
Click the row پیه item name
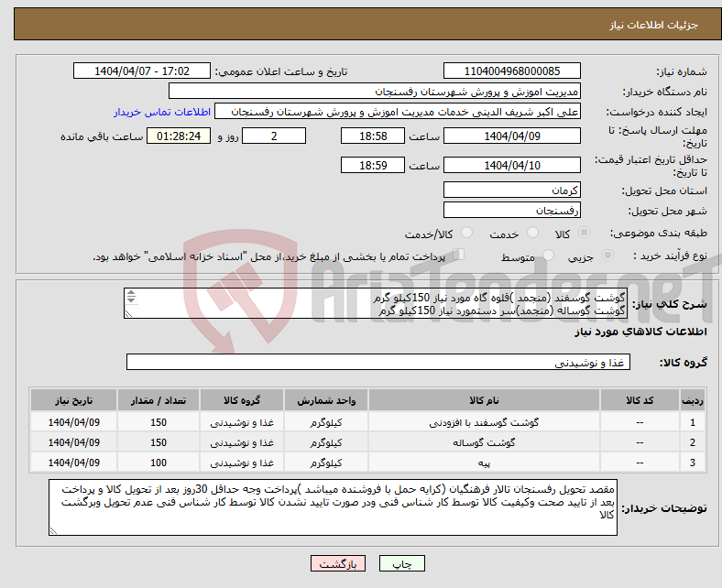coord(484,463)
